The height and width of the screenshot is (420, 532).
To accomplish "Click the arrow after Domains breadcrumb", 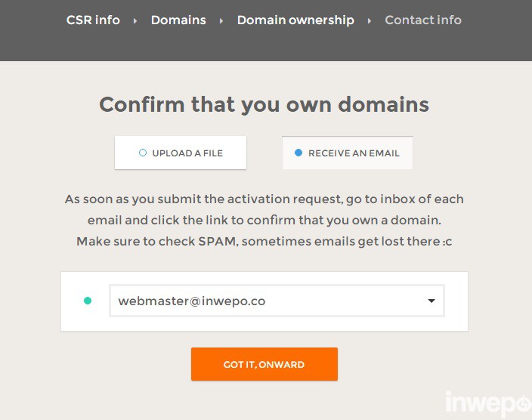I will tap(221, 21).
